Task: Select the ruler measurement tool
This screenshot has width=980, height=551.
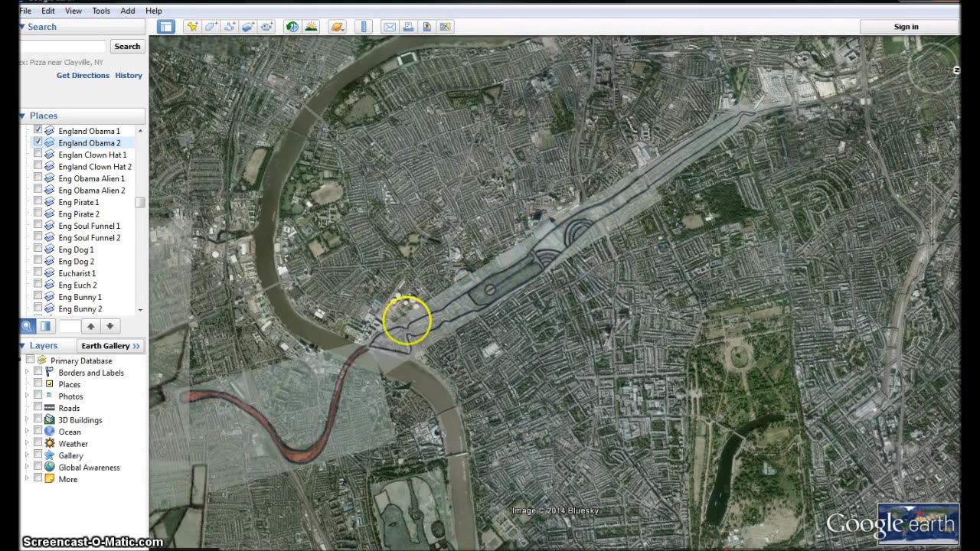Action: click(364, 27)
